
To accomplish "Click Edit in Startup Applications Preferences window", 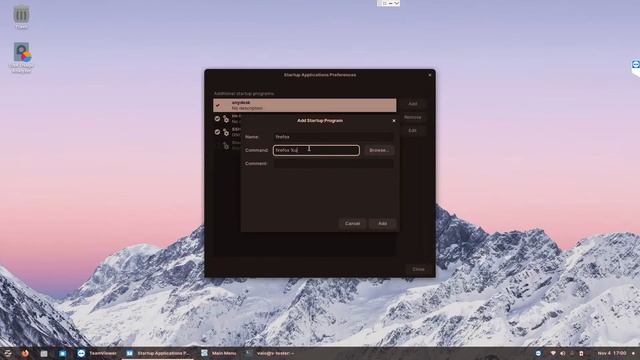I will click(x=413, y=131).
